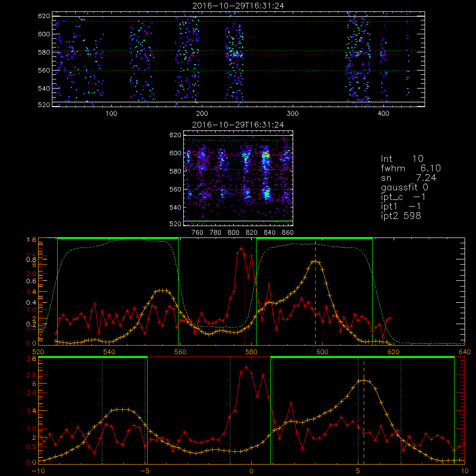This screenshot has height=476, width=476.
Task: Select the 'Int 10' readout line
Action: pos(402,159)
